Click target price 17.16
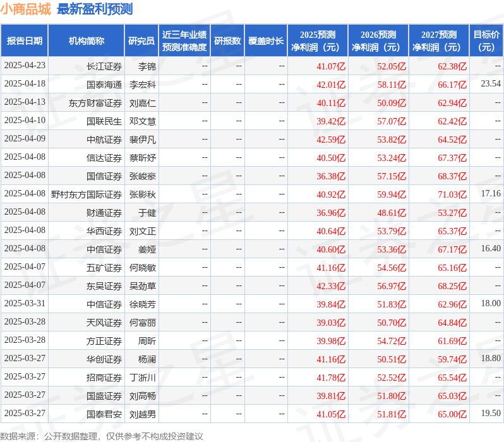The width and height of the screenshot is (504, 442). (x=491, y=193)
